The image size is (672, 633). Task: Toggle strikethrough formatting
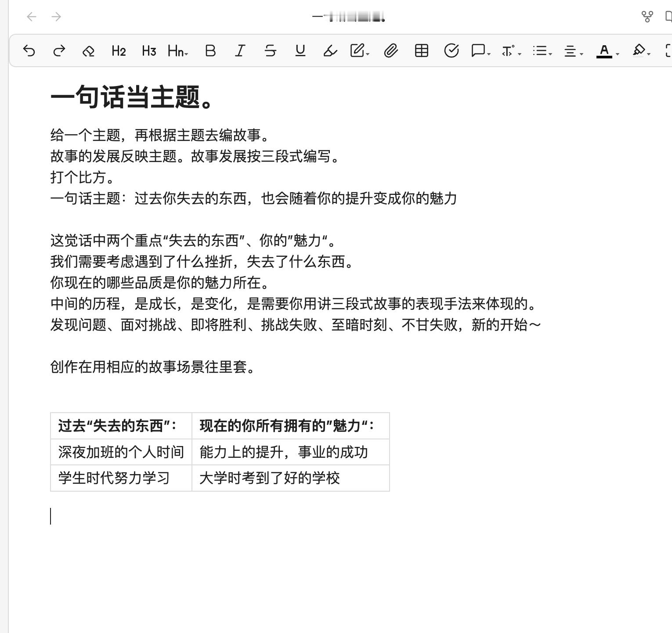tap(270, 51)
